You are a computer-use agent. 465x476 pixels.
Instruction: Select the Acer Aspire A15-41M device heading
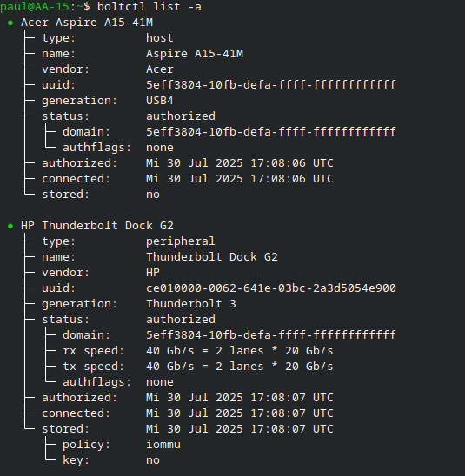[87, 23]
